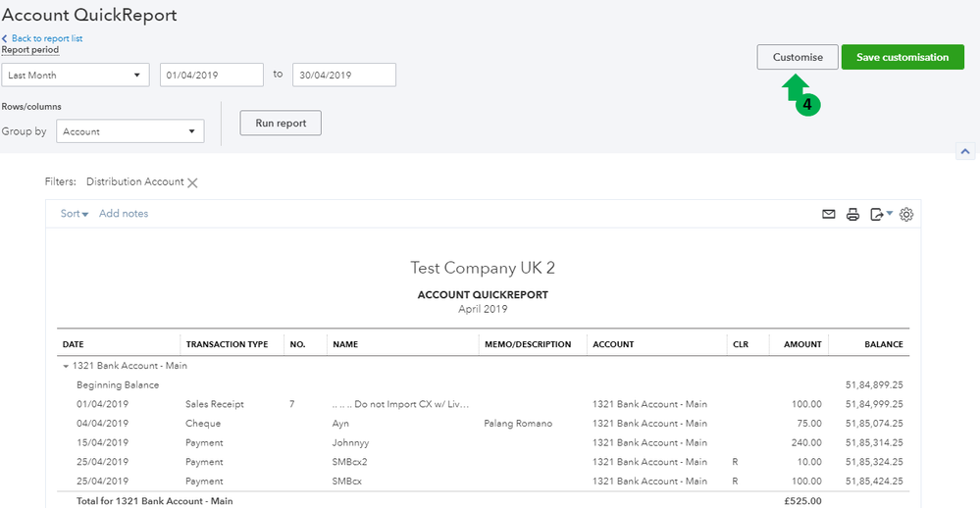Click the end date field 30/04/2019

point(343,76)
